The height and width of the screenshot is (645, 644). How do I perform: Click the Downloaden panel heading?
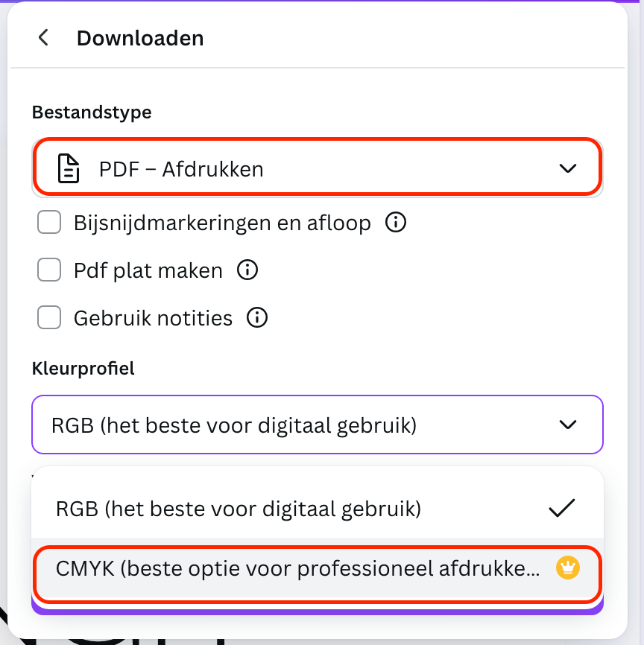[140, 38]
